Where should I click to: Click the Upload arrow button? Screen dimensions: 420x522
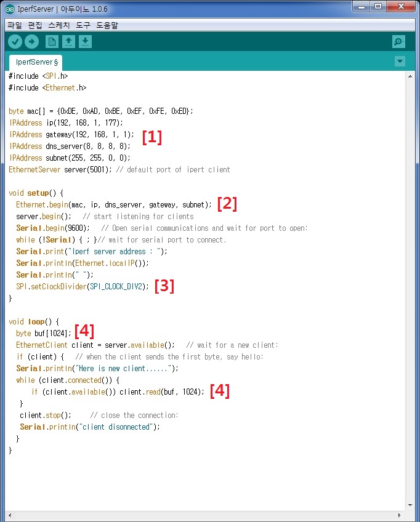(31, 42)
